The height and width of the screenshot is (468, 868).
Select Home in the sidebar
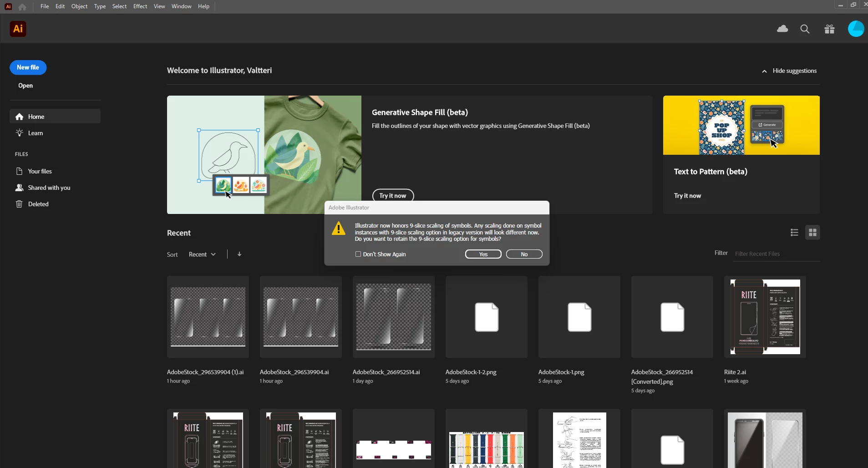55,116
